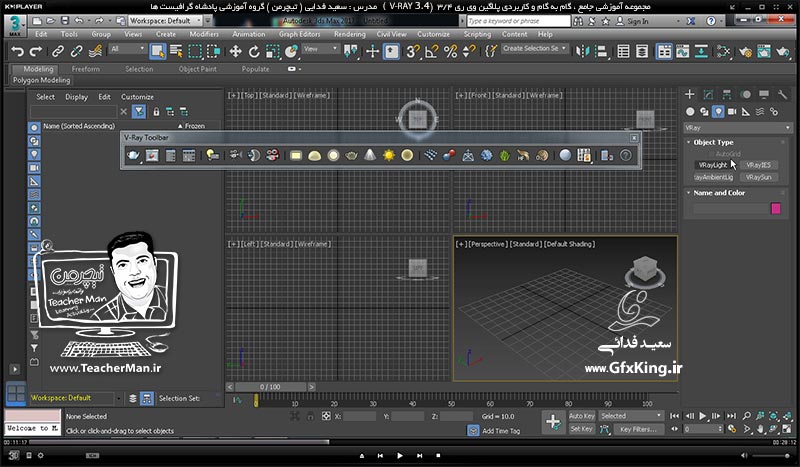
Task: Click the Mirror tool icon
Action: (582, 52)
